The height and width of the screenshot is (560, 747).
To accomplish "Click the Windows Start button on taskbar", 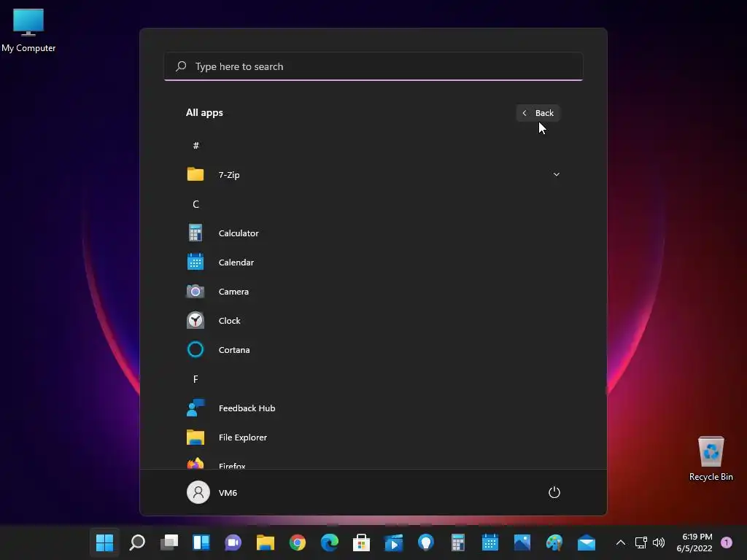I will [105, 542].
